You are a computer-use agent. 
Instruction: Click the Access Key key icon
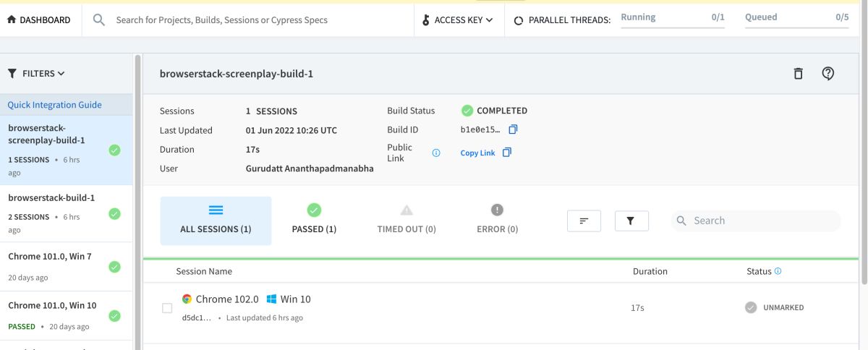pos(426,20)
